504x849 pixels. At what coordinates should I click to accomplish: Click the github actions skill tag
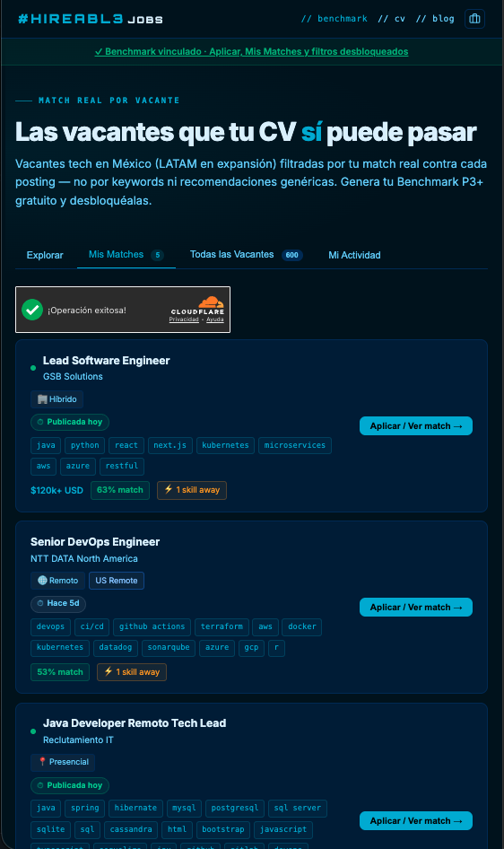point(152,627)
